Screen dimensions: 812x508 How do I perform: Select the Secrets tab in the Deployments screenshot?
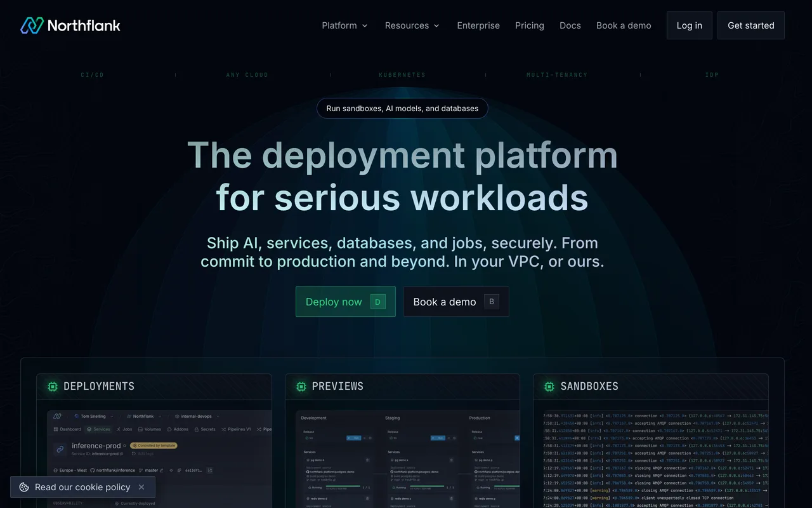click(205, 429)
